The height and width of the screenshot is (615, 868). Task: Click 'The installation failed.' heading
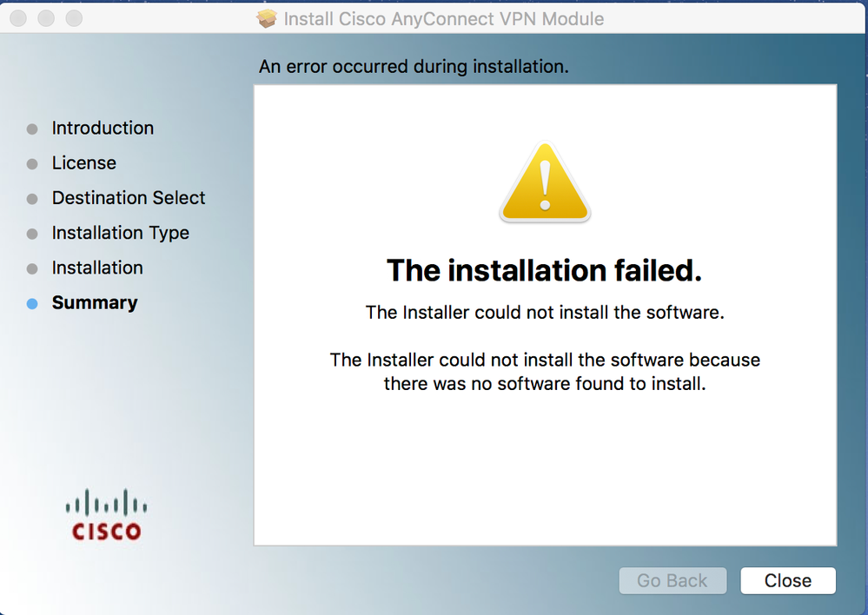(x=544, y=270)
